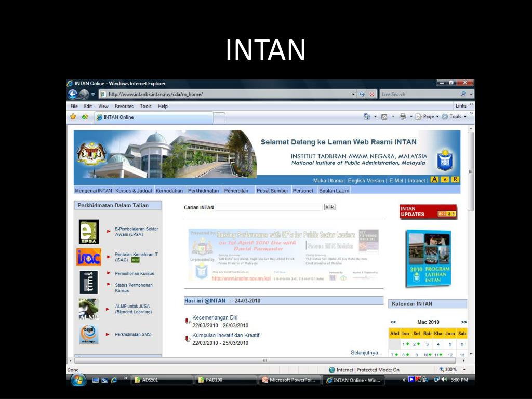
Task: Click the Live Search magnifier icon
Action: tap(463, 94)
